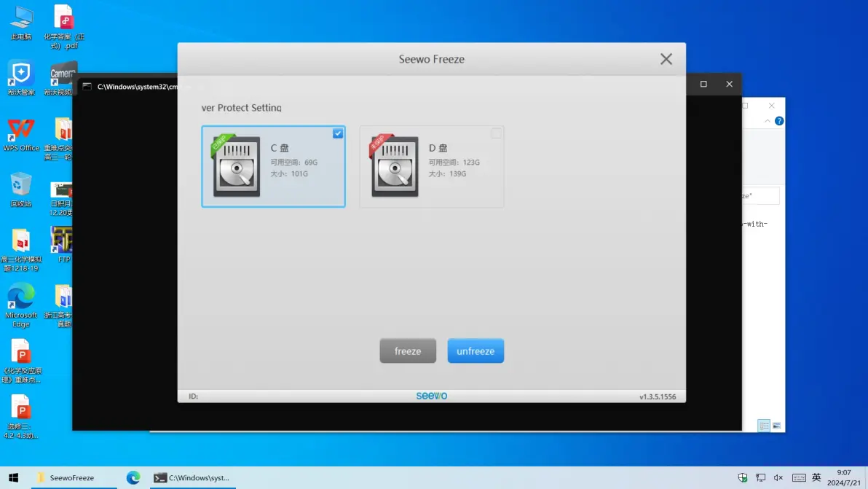Toggle the English input method indicator
Viewport: 868px width, 489px height.
coord(816,478)
